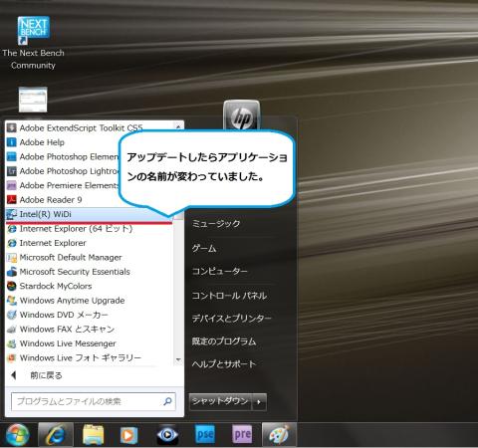Open コントロール パネル
The height and width of the screenshot is (448, 478).
tap(229, 296)
